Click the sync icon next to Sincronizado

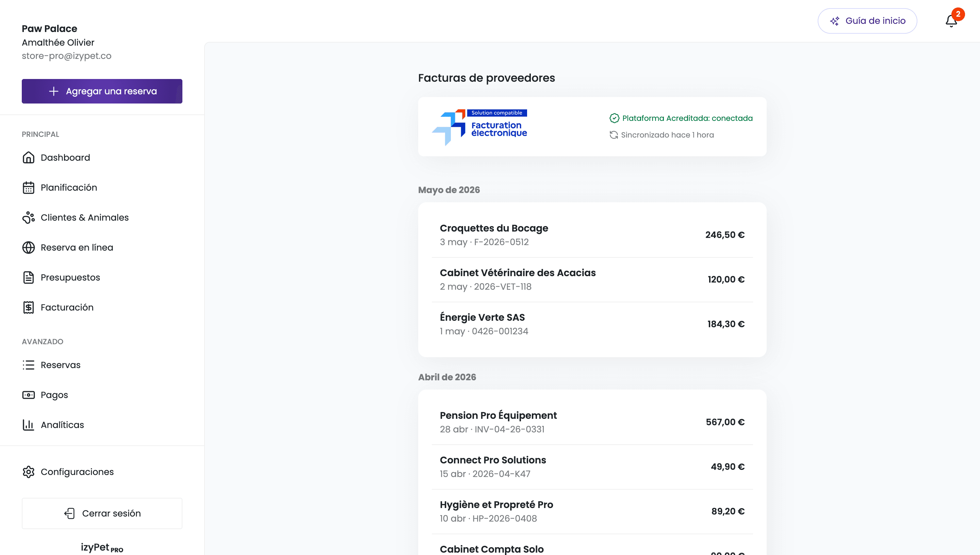[x=614, y=135]
